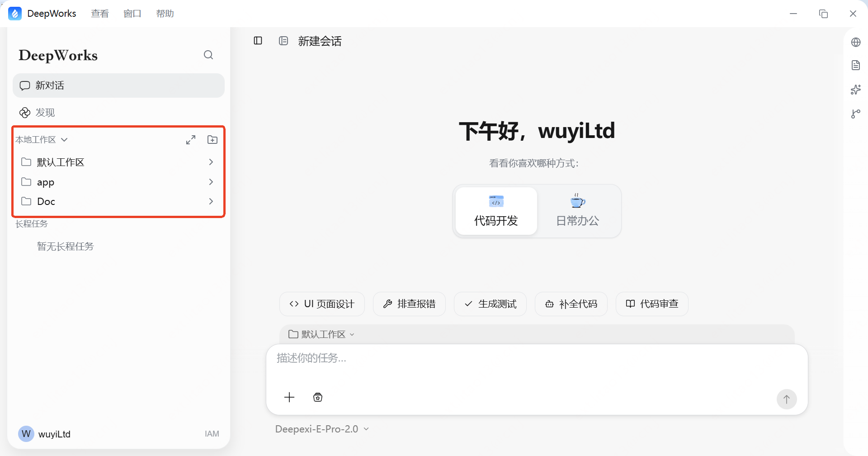Start a 新对话
Image resolution: width=868 pixels, height=456 pixels.
118,85
